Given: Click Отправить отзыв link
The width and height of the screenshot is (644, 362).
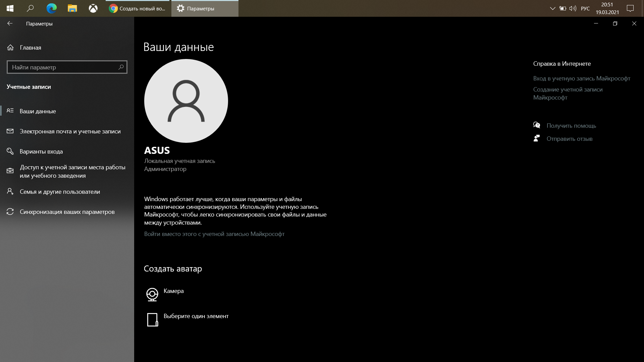Looking at the screenshot, I should 570,139.
